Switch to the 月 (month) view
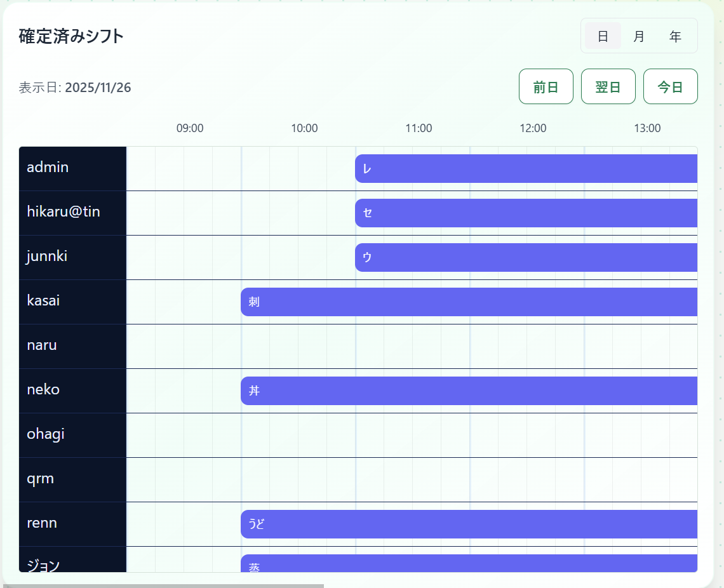The height and width of the screenshot is (588, 724). [639, 36]
